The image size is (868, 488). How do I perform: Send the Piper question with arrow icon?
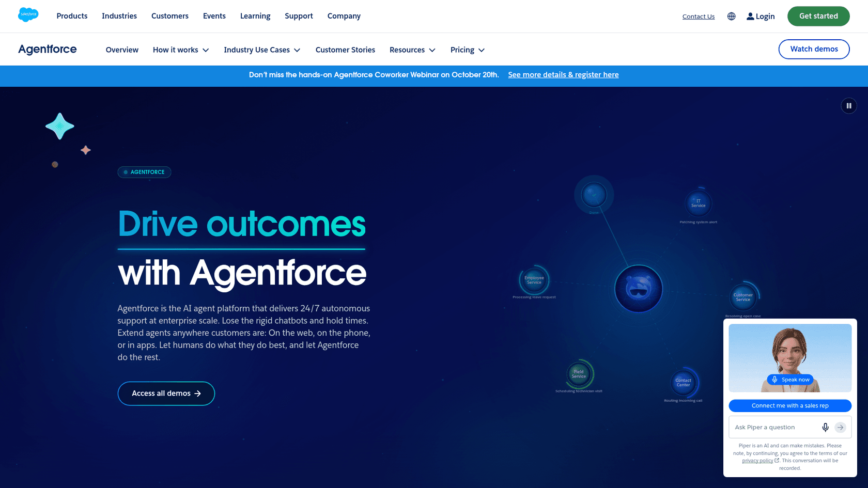coord(841,427)
